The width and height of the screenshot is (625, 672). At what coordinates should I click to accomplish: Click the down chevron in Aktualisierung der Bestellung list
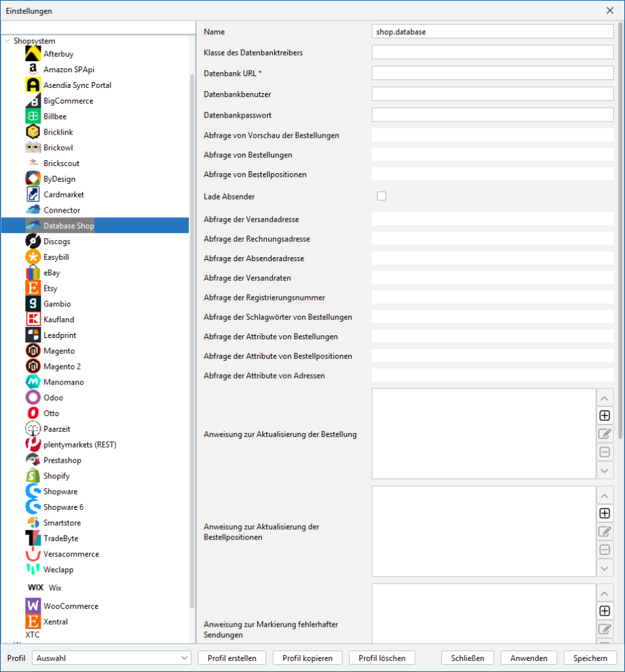click(605, 471)
